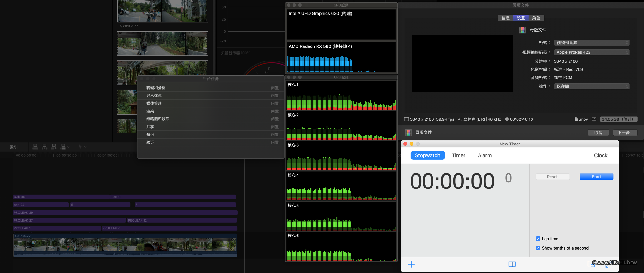Open the video codec dropdown Apple ProRes 422
The width and height of the screenshot is (644, 273).
coord(592,52)
